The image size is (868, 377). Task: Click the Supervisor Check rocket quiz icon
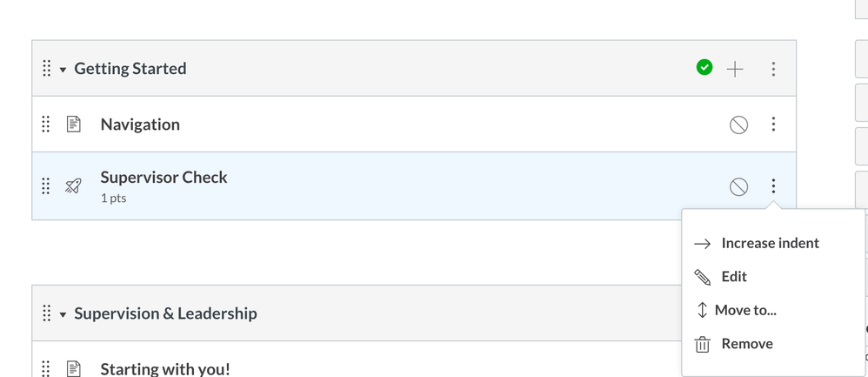(73, 186)
